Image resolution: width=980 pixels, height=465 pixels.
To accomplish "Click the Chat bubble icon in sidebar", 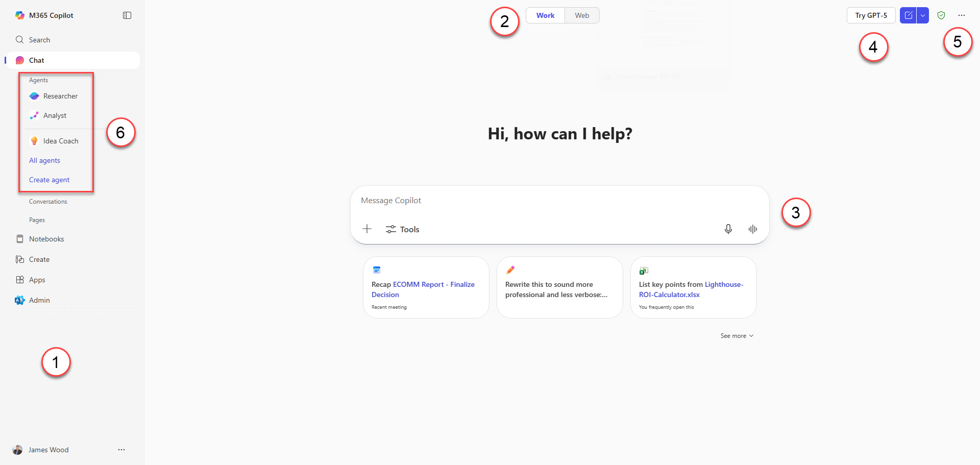I will pyautogui.click(x=20, y=60).
